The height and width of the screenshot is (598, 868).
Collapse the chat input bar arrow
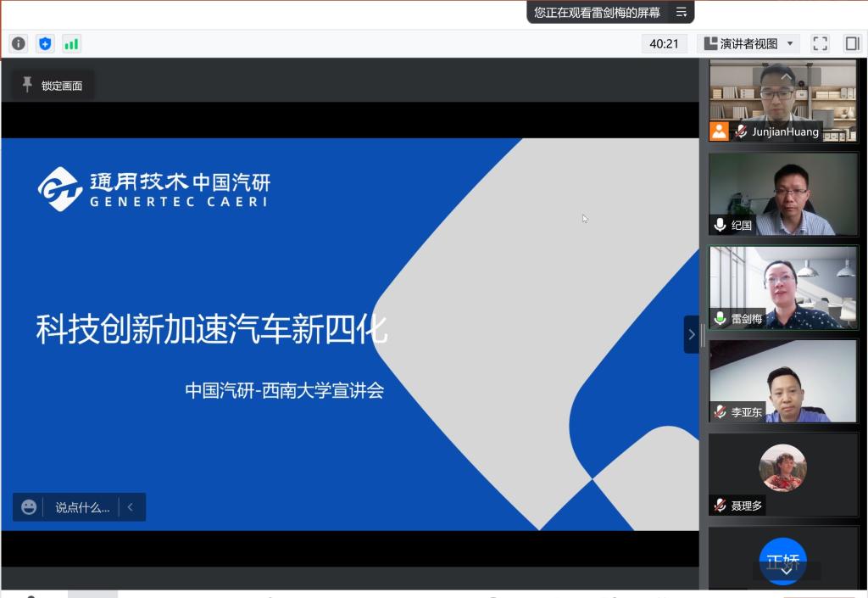click(x=131, y=507)
